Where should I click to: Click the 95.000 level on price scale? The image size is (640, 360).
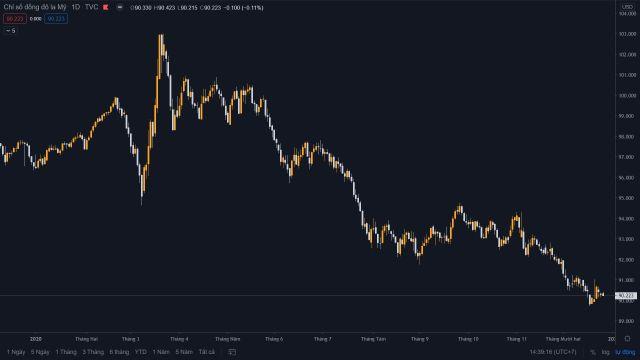click(x=627, y=198)
